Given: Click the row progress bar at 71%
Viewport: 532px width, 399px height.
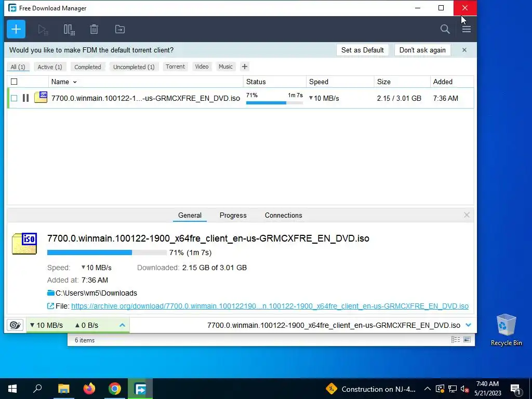Looking at the screenshot, I should pos(274,102).
